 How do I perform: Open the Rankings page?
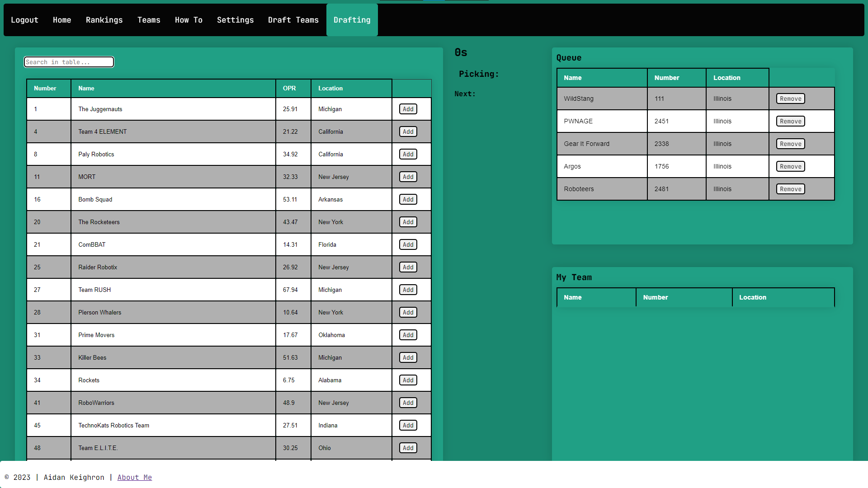pyautogui.click(x=104, y=20)
